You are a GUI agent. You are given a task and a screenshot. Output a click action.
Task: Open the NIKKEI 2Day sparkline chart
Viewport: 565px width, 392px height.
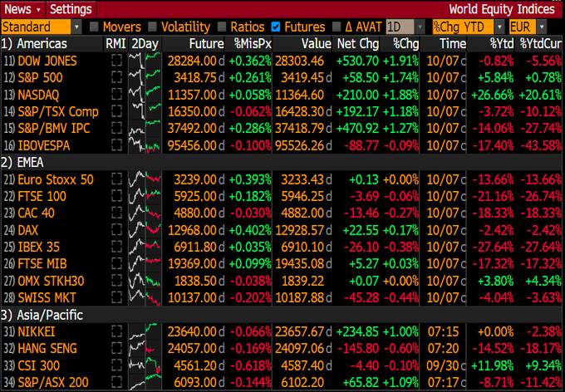tap(145, 331)
